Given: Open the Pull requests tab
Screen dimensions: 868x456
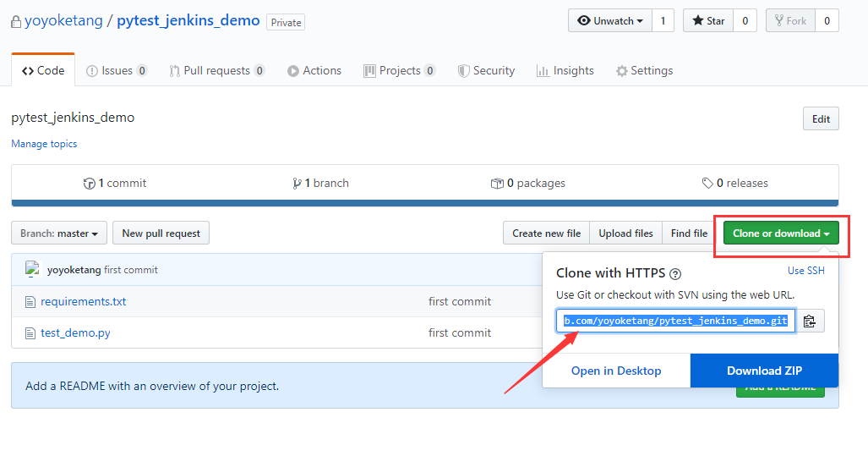Looking at the screenshot, I should (x=216, y=71).
